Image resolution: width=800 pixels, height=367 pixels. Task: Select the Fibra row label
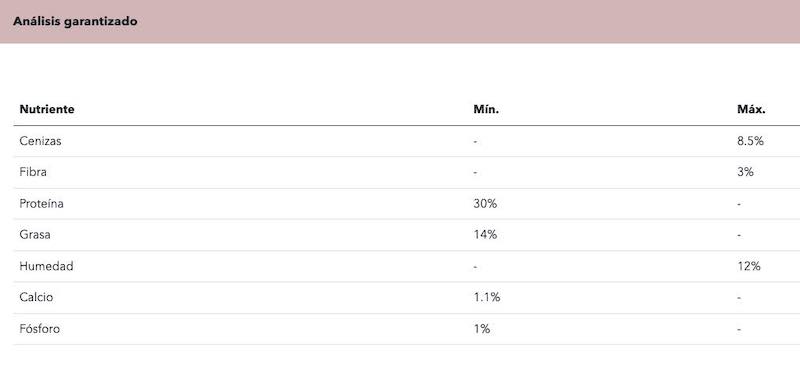click(x=33, y=172)
